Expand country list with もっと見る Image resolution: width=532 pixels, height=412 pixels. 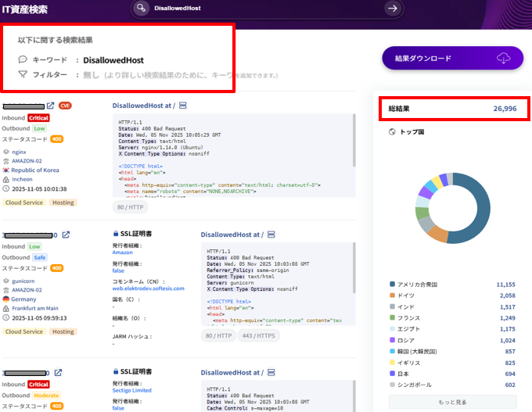tap(451, 403)
